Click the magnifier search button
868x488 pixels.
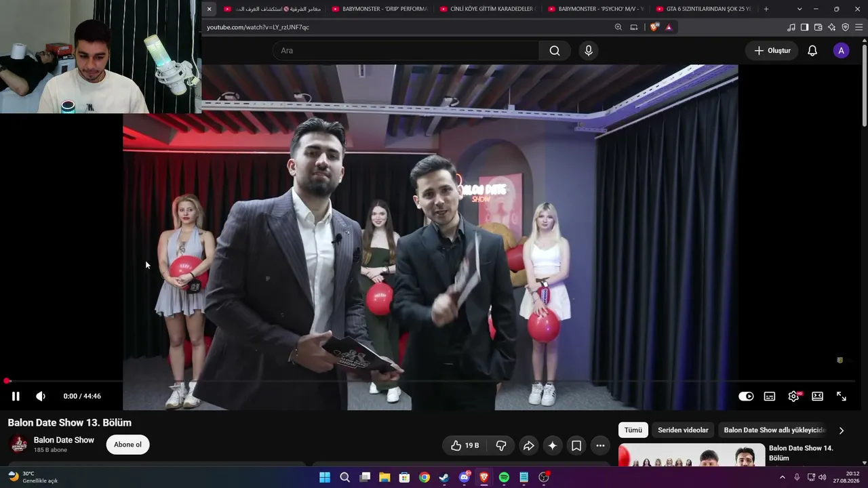tap(555, 51)
